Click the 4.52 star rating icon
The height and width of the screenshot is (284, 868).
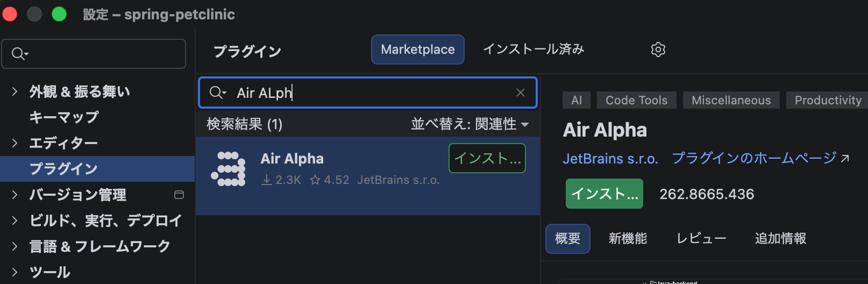tap(315, 180)
